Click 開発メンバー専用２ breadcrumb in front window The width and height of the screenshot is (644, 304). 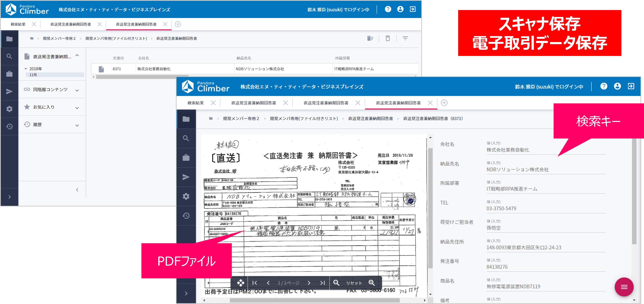click(241, 119)
